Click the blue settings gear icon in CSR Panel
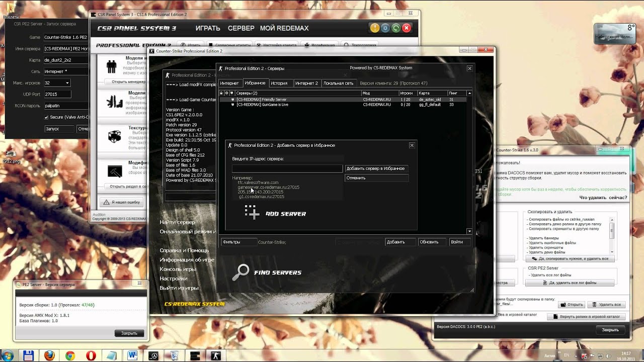This screenshot has height=362, width=644. tap(385, 28)
